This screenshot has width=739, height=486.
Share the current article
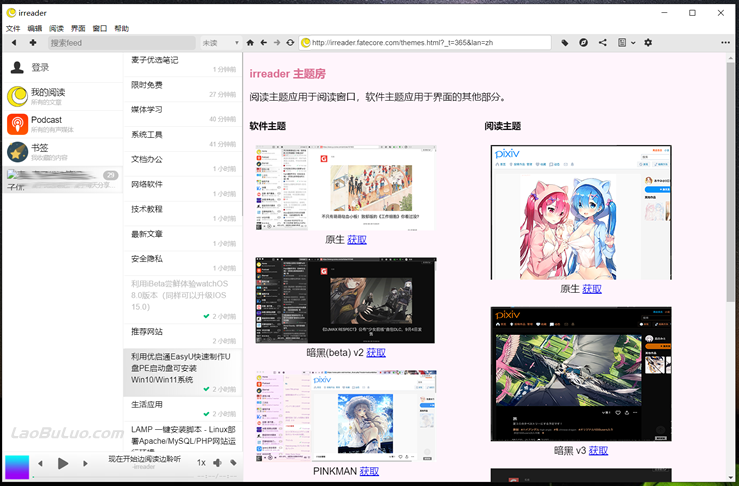pyautogui.click(x=602, y=42)
